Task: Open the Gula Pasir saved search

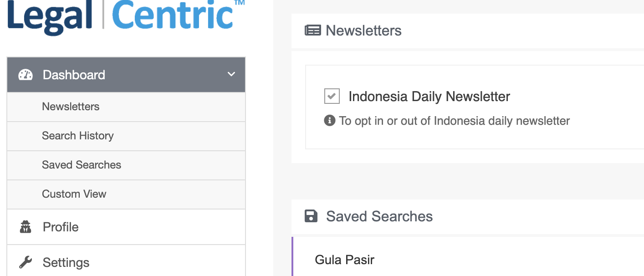Action: pos(345,260)
